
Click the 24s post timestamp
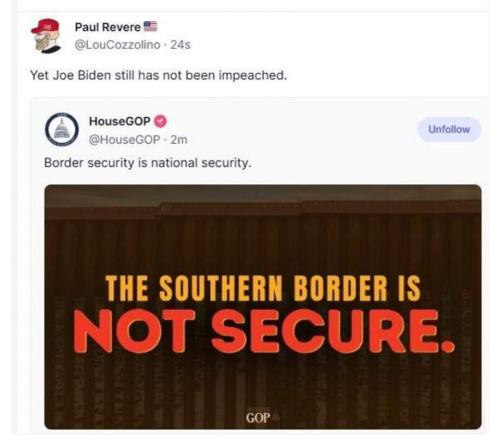click(180, 45)
